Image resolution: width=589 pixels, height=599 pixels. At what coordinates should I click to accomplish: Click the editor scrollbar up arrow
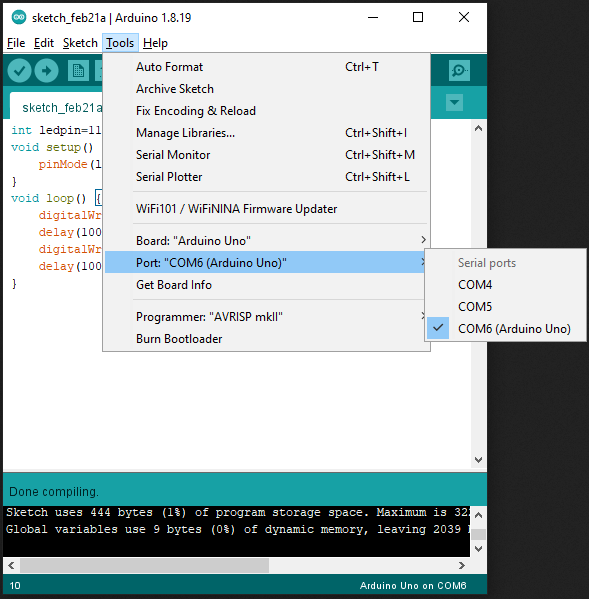[478, 128]
